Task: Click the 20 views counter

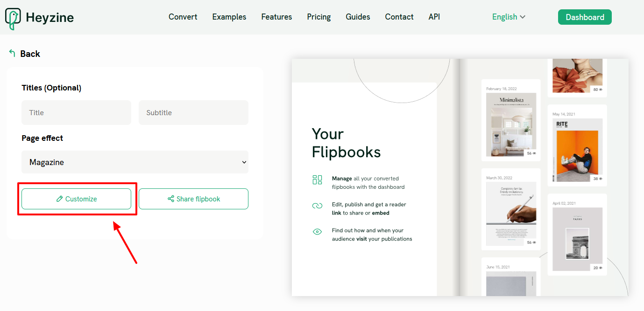Action: pyautogui.click(x=597, y=268)
